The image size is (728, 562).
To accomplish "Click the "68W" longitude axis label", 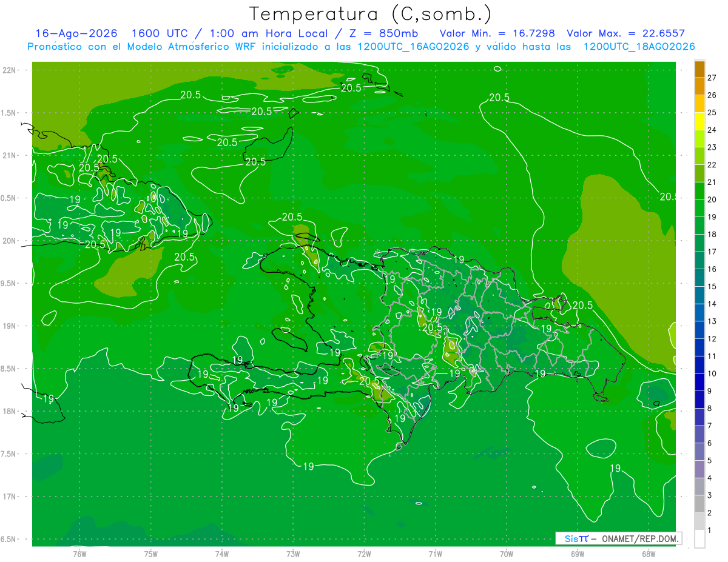I will click(649, 554).
